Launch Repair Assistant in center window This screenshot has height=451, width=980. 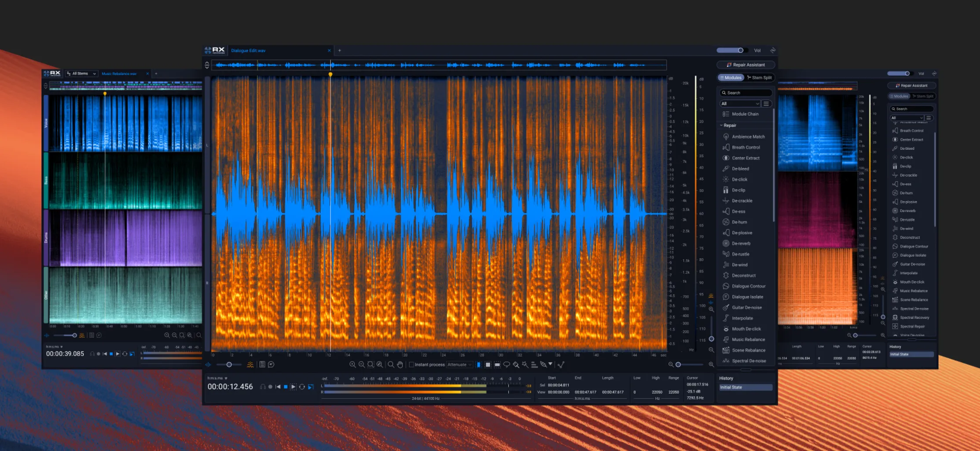pos(746,65)
